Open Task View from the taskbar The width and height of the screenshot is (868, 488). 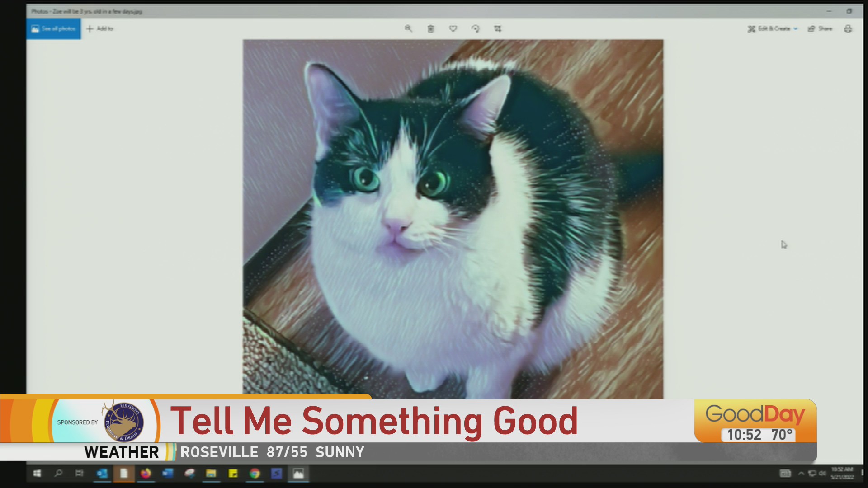tap(80, 473)
